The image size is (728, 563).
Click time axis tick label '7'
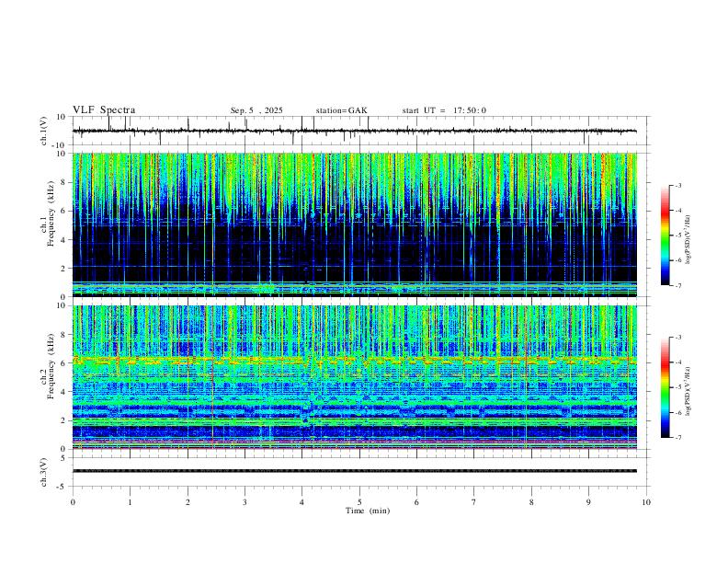point(474,502)
